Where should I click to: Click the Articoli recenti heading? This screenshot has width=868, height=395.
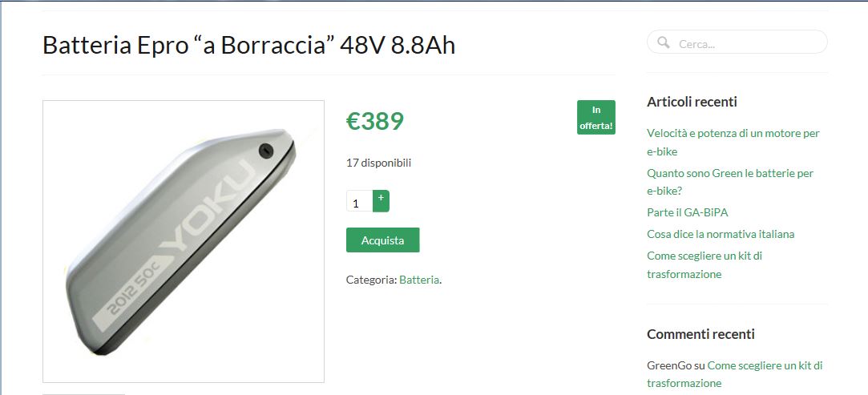point(692,102)
